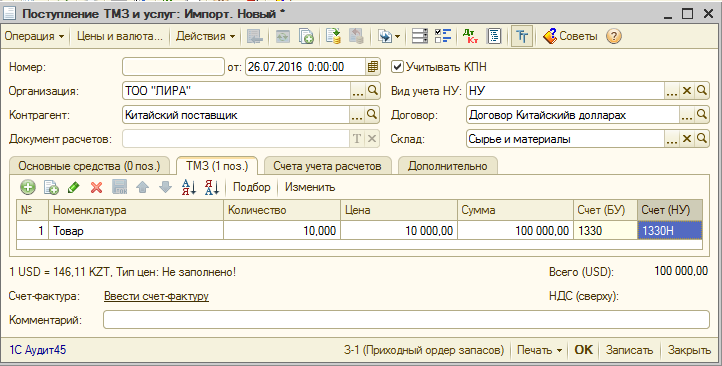
Task: Click the Изменить button
Action: click(310, 187)
